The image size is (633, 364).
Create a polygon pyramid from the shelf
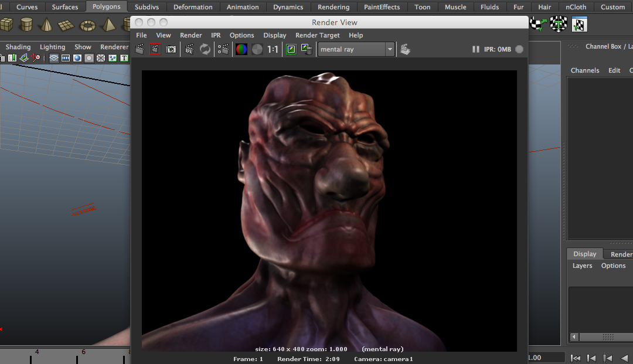coord(108,25)
